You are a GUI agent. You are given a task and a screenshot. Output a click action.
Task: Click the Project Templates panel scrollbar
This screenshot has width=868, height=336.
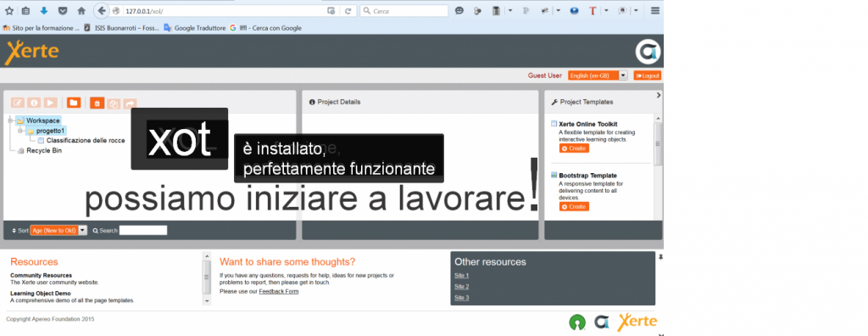point(658,143)
